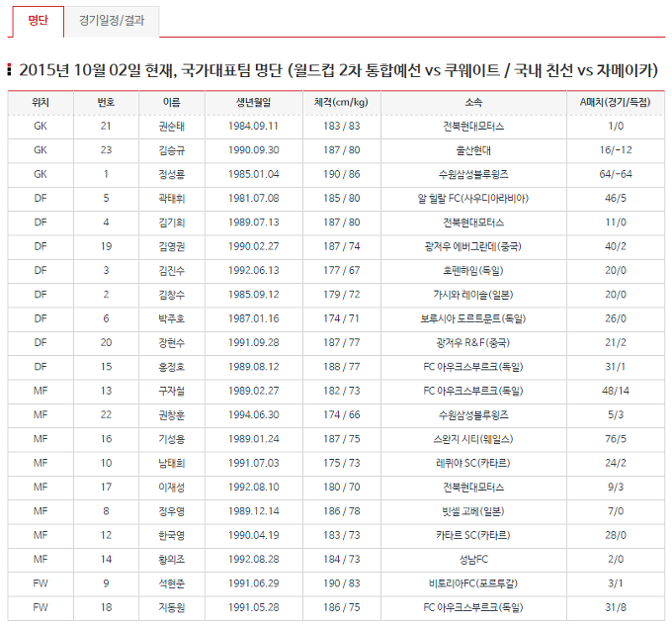This screenshot has height=625, width=672.
Task: Click the 소속 column header
Action: pyautogui.click(x=473, y=103)
